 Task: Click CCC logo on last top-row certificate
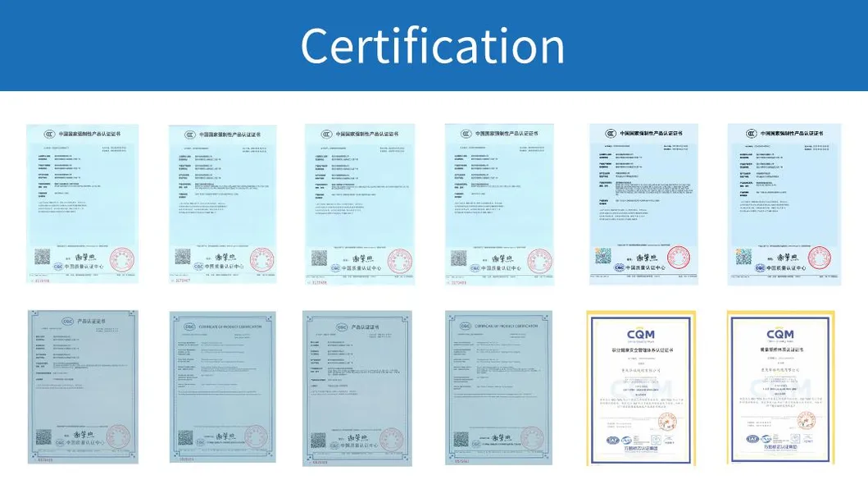[x=748, y=133]
